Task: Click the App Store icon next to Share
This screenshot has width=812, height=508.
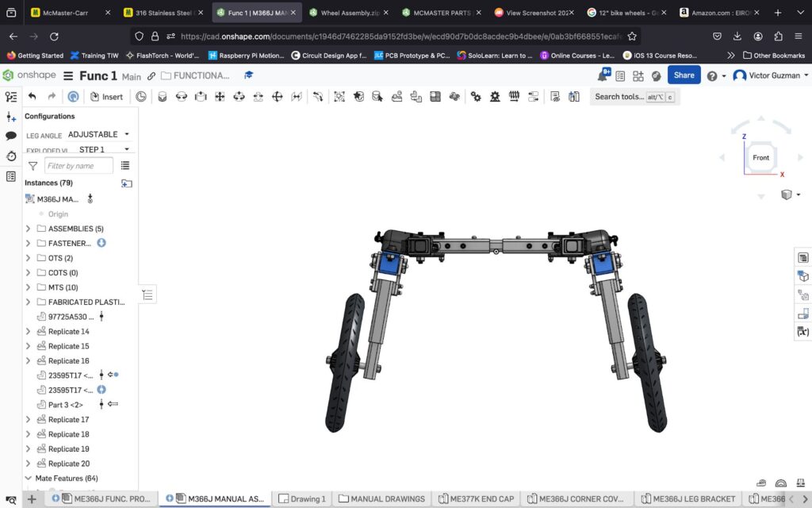Action: click(638, 75)
